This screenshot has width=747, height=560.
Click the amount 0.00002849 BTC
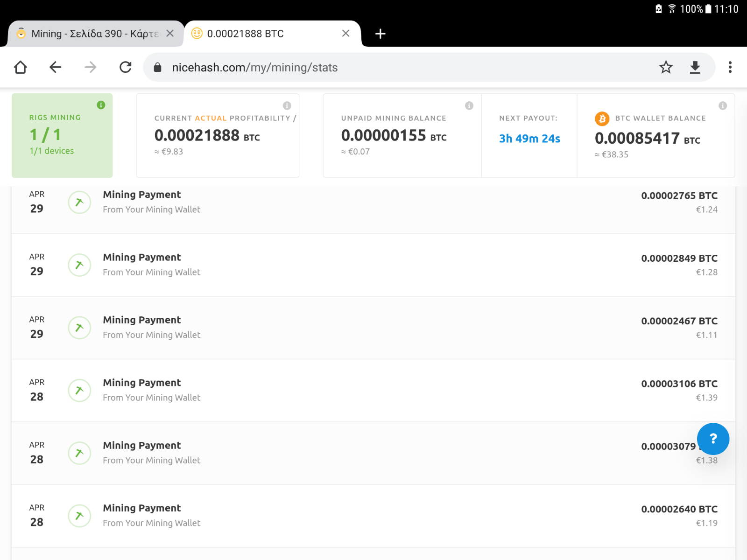[x=679, y=258]
